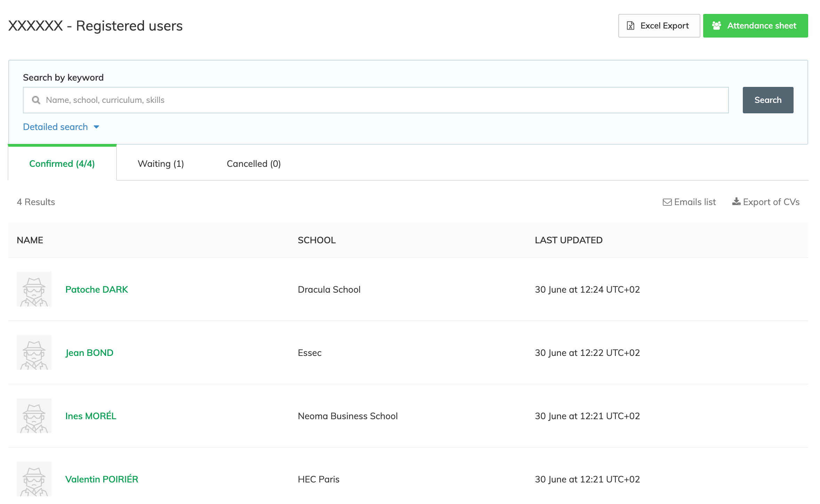Click the Export of CVs link

tap(771, 202)
